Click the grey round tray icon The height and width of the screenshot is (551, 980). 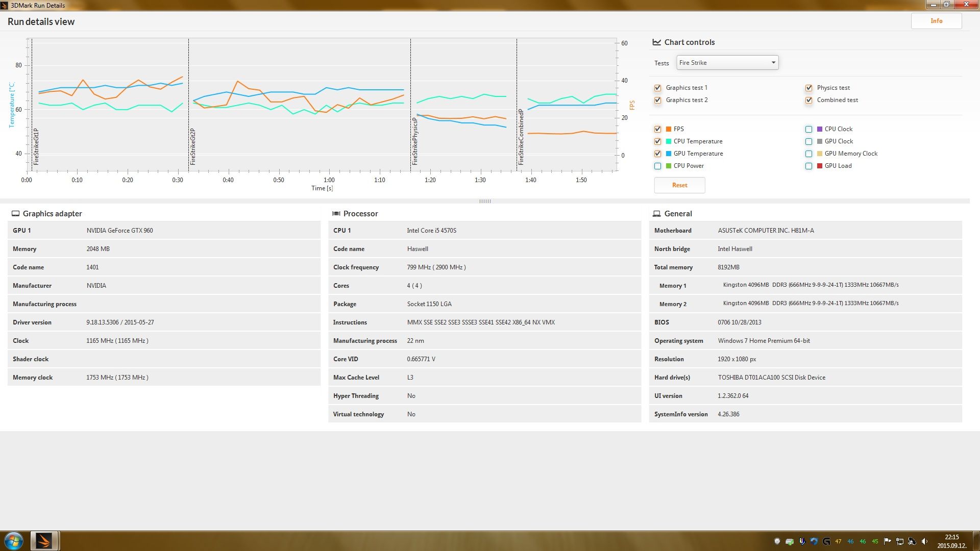777,541
